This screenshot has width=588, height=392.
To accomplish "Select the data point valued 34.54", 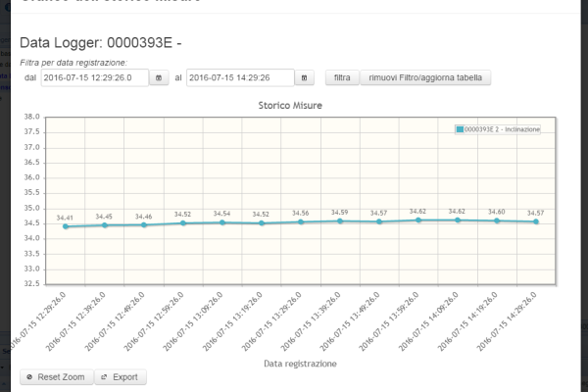I will tap(222, 222).
